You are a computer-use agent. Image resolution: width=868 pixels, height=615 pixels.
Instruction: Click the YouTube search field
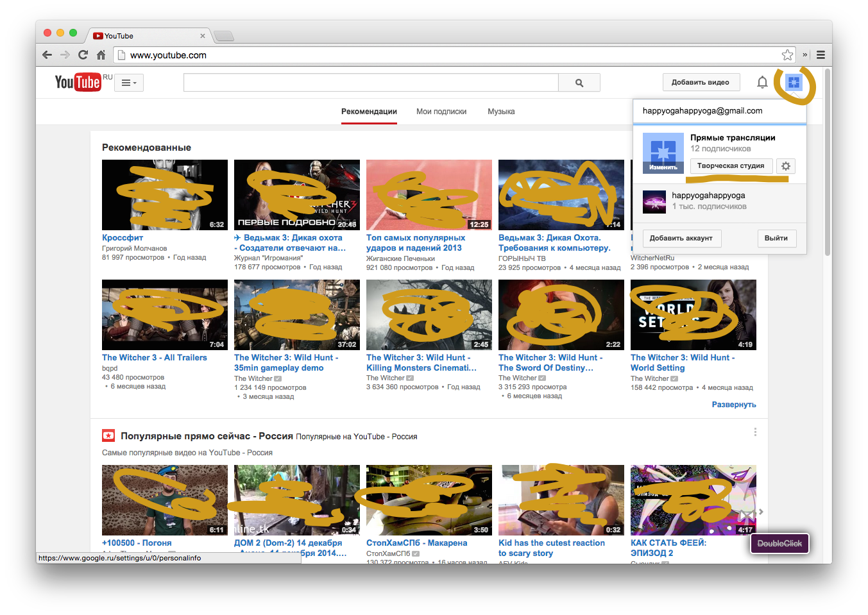click(x=371, y=83)
